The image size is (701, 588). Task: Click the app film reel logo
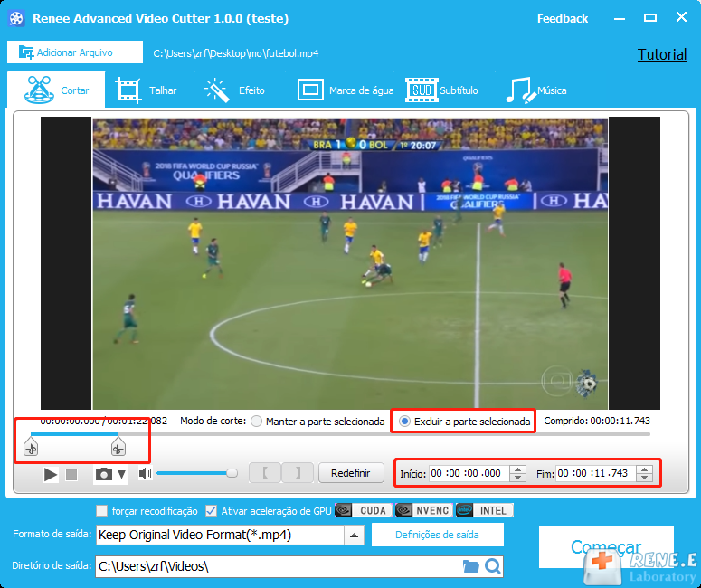point(16,19)
